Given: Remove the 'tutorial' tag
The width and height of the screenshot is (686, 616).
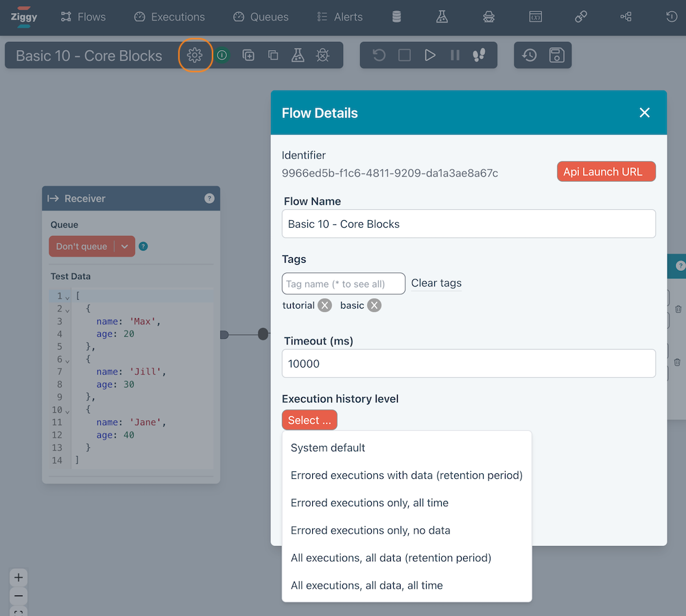Looking at the screenshot, I should coord(324,305).
